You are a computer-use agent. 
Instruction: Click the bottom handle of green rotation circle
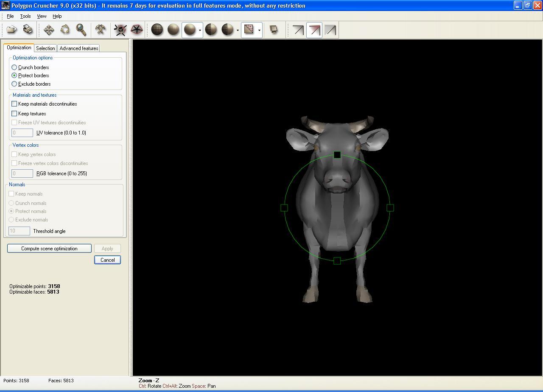[x=337, y=261]
